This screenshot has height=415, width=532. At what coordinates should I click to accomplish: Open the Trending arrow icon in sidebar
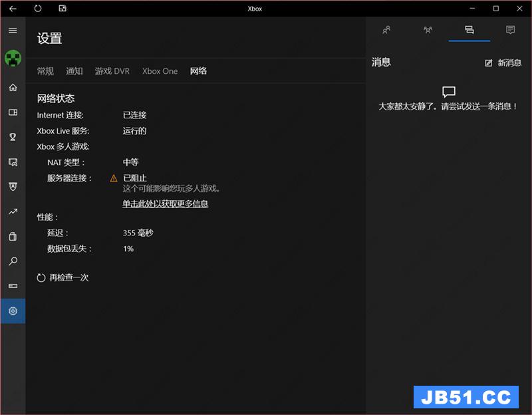pos(13,212)
